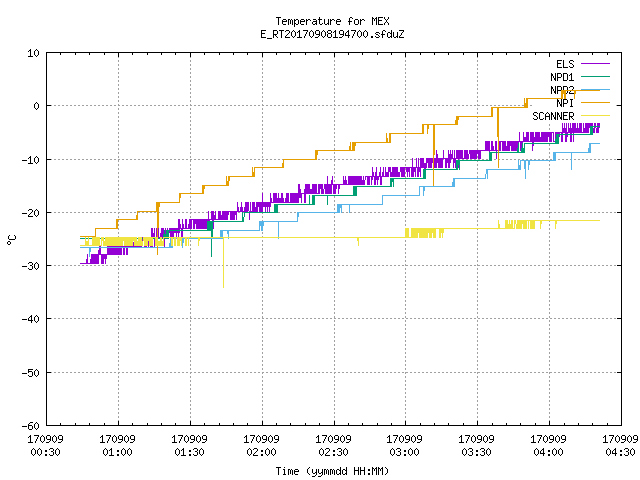Click the x-axis tick label 00:30
Viewport: 640px width, 480px height.
[x=46, y=452]
